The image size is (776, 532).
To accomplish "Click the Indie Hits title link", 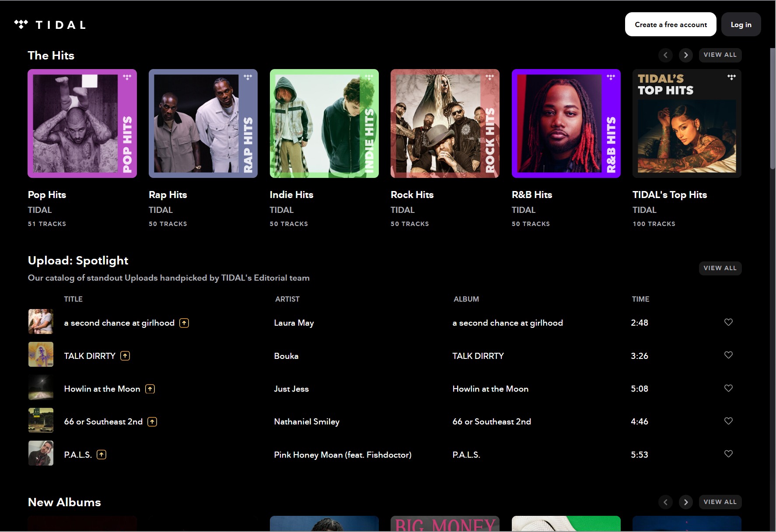I will point(291,195).
